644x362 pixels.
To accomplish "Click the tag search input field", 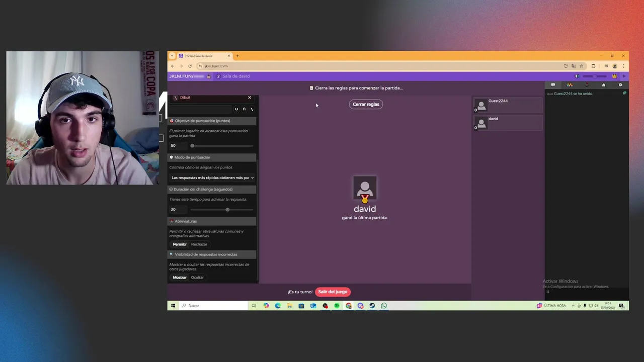I will pos(200,109).
